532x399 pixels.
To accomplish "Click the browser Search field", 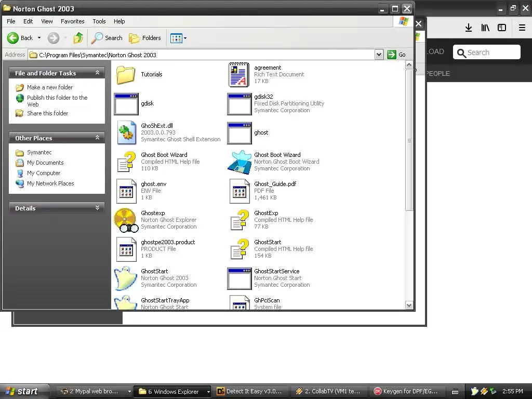I will pos(486,52).
